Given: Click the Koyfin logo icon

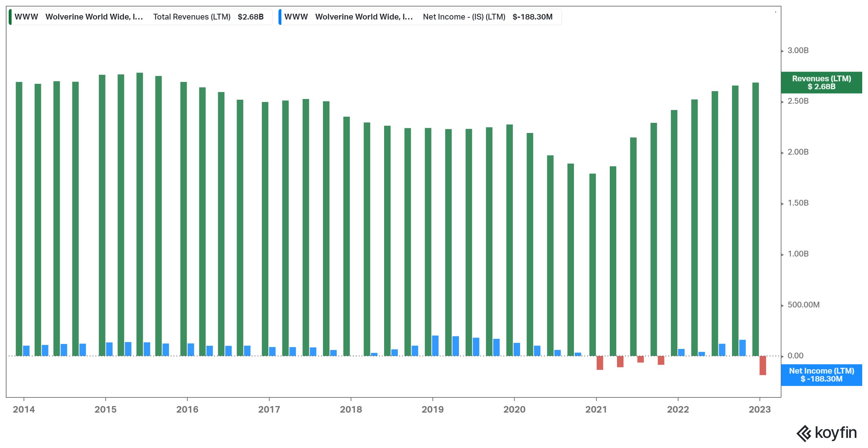Looking at the screenshot, I should [804, 433].
